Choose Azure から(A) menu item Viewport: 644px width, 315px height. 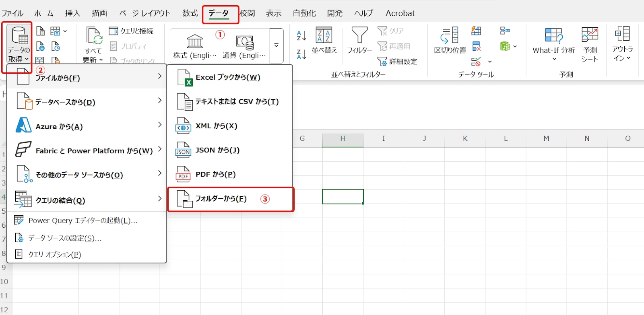pos(87,126)
